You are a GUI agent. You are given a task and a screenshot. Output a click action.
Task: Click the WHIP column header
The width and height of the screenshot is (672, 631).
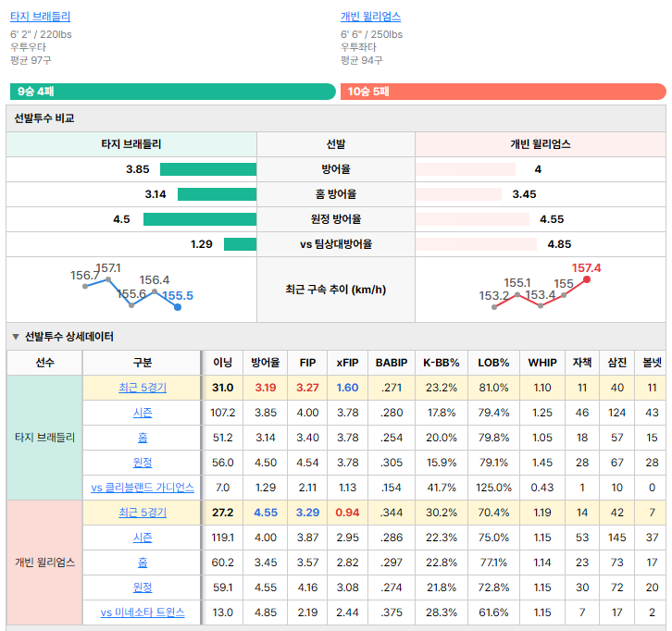click(542, 363)
